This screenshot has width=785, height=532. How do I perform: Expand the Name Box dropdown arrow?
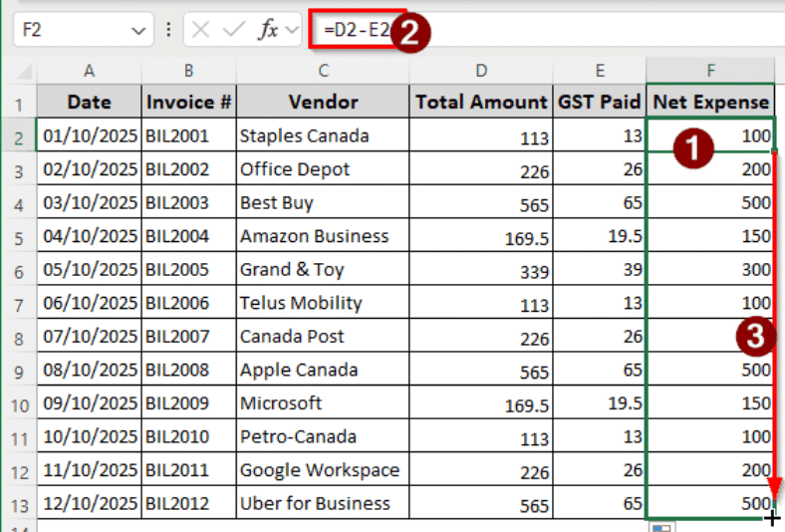[x=138, y=31]
